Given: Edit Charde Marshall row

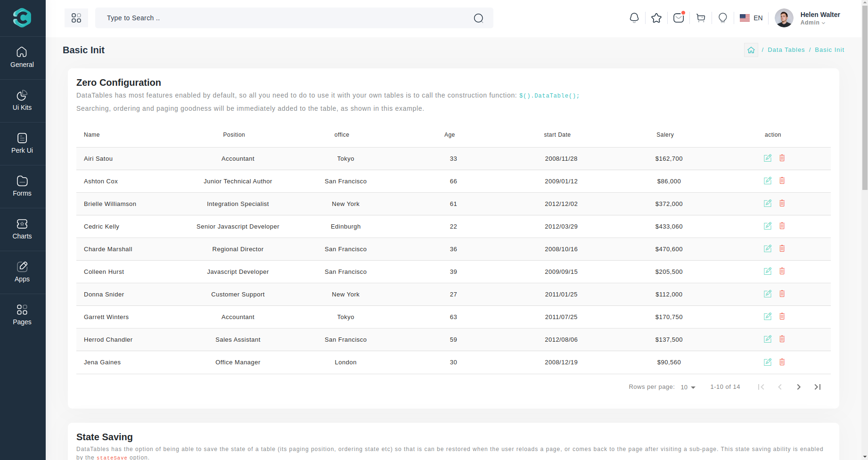Looking at the screenshot, I should tap(768, 248).
